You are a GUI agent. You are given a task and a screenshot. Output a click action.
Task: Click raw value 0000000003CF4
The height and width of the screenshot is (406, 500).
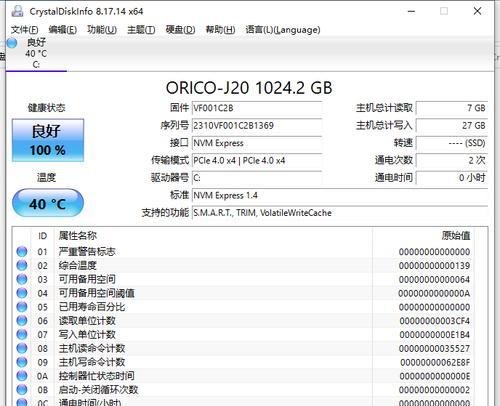[x=435, y=321]
